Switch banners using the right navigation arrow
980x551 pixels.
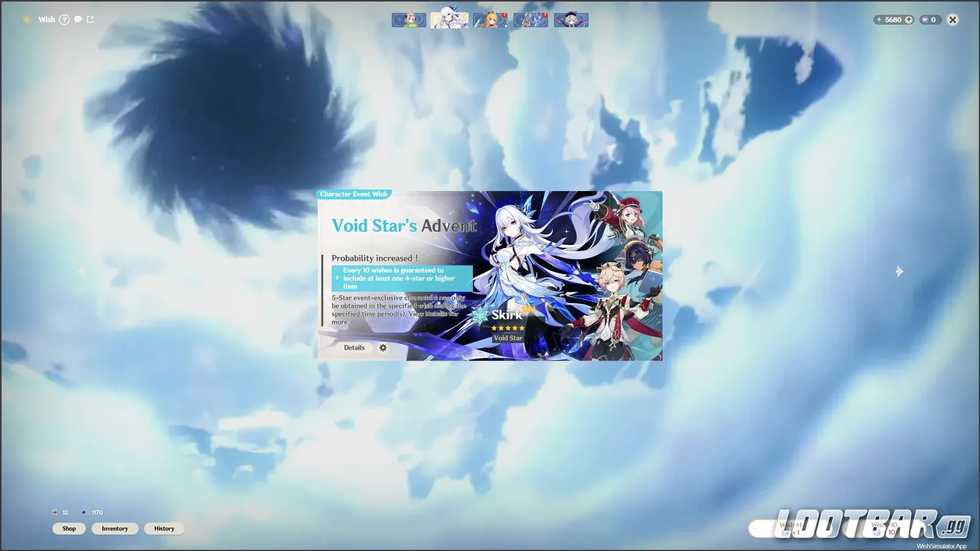pyautogui.click(x=899, y=271)
